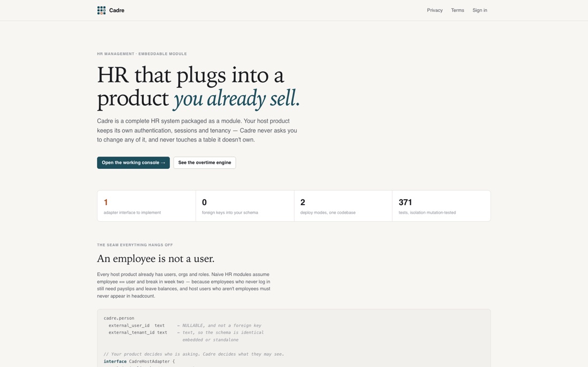Click See the overtime engine button
588x367 pixels.
(204, 163)
